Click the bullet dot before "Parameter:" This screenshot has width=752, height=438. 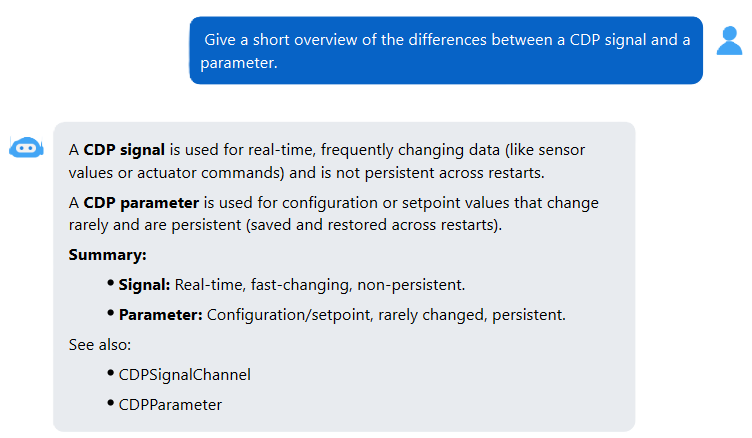pyautogui.click(x=110, y=313)
